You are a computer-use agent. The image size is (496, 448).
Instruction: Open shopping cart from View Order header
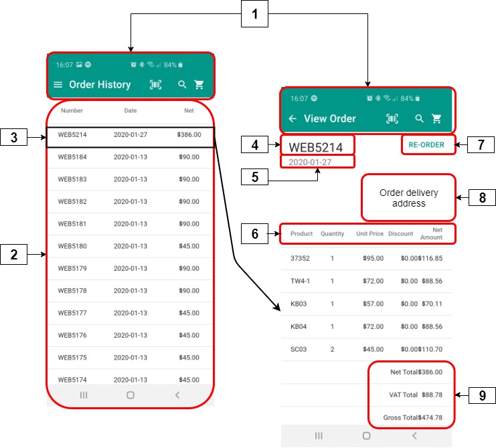point(437,118)
